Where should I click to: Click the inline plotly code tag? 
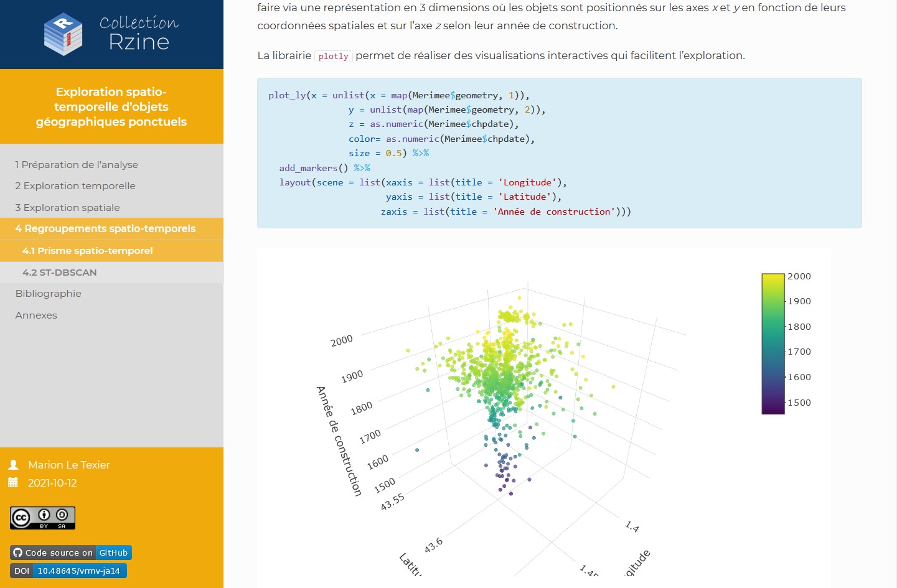(333, 56)
